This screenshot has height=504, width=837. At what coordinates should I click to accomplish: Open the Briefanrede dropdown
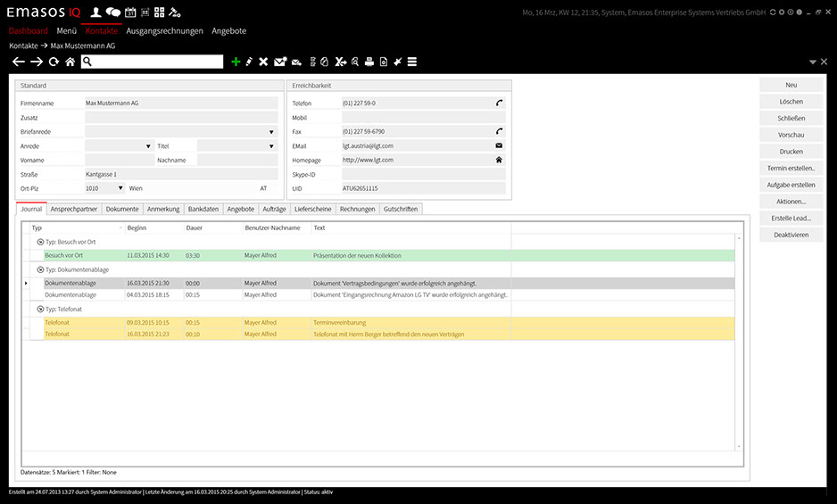[271, 131]
